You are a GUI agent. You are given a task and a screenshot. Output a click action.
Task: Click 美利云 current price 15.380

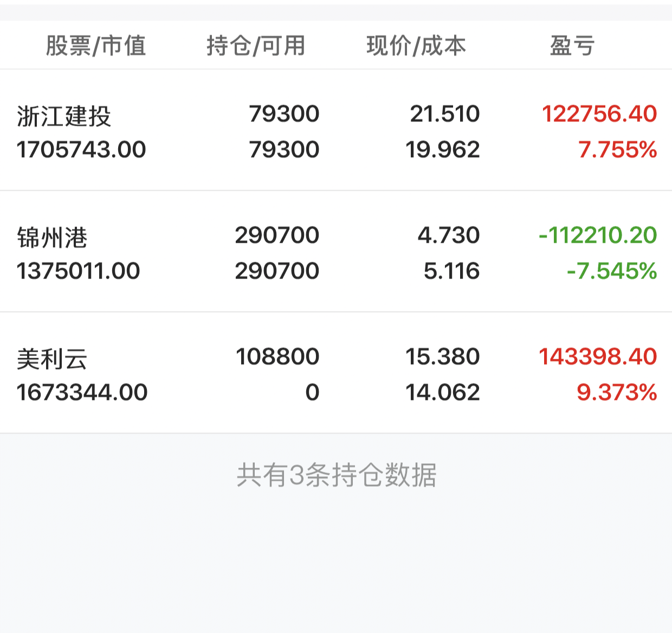pos(443,357)
